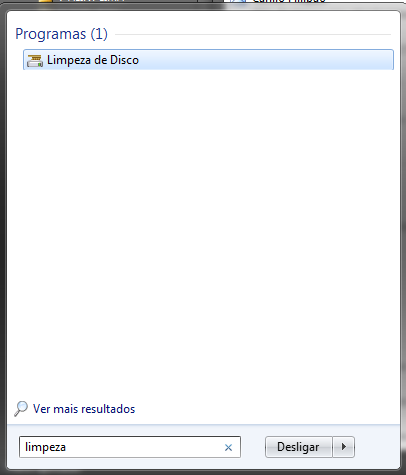
Task: Click the Programas (1) header
Action: coord(62,34)
